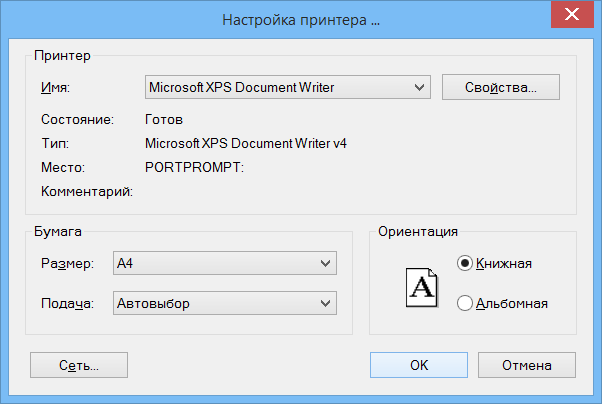
Task: Click the Имя label
Action: pos(55,88)
